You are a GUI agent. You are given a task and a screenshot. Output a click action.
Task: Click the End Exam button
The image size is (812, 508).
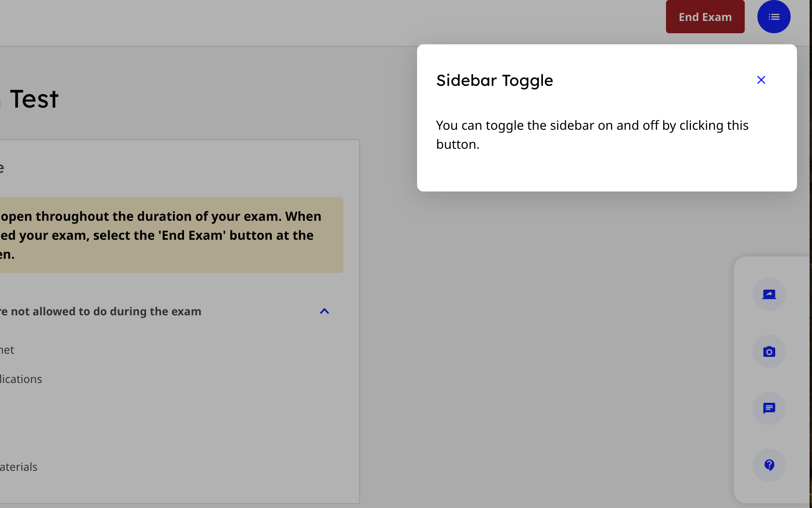(705, 17)
